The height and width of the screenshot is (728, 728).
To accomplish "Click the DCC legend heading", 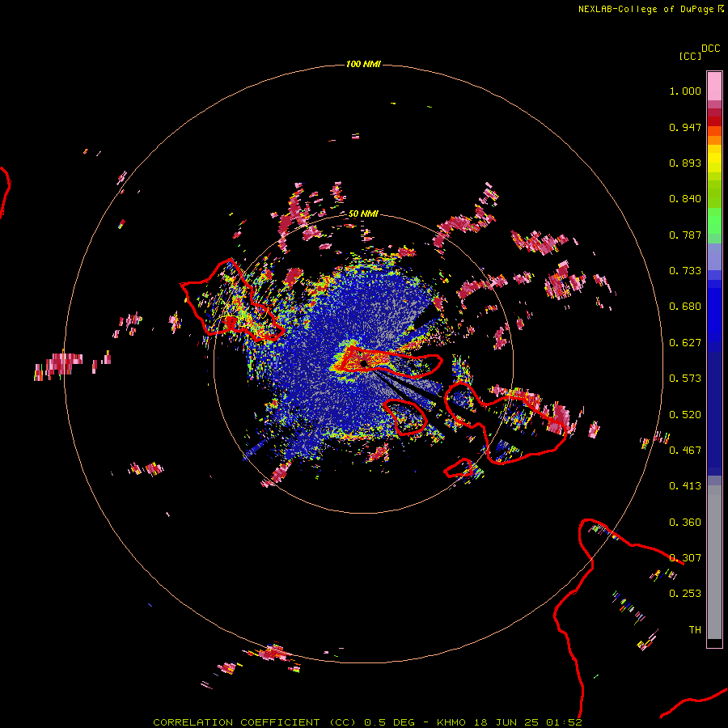I will tap(711, 49).
